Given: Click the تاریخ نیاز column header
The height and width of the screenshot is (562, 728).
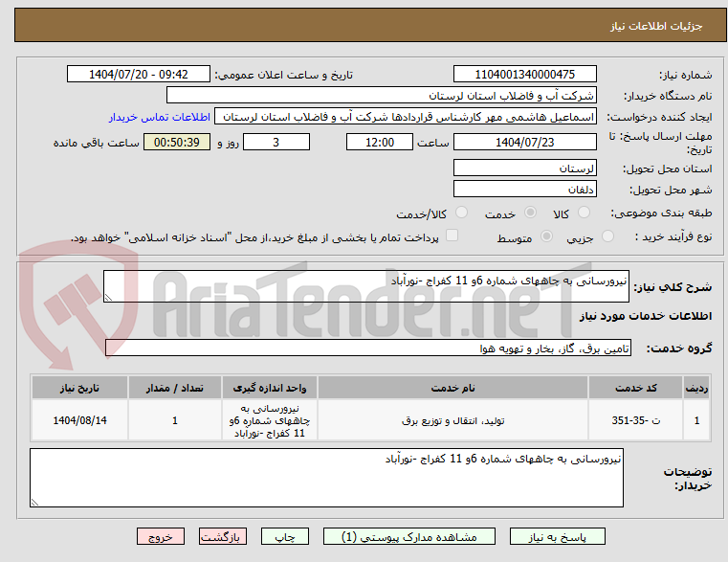Looking at the screenshot, I should (79, 388).
